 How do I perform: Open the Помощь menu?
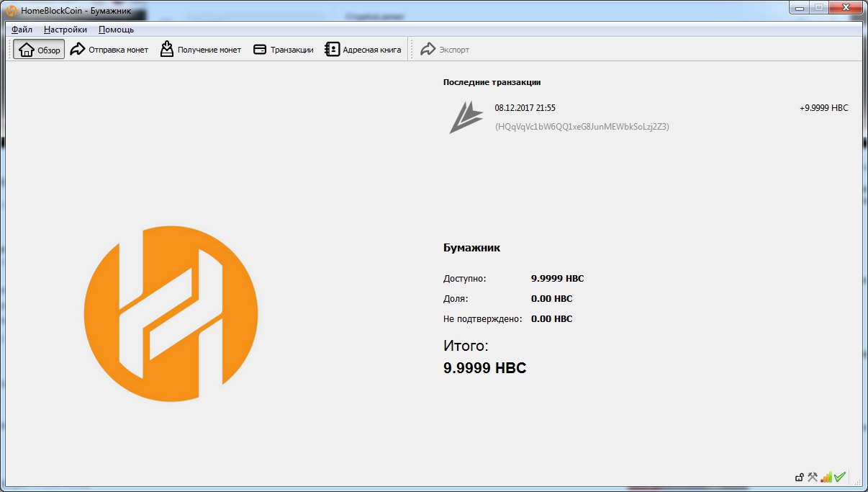click(116, 30)
